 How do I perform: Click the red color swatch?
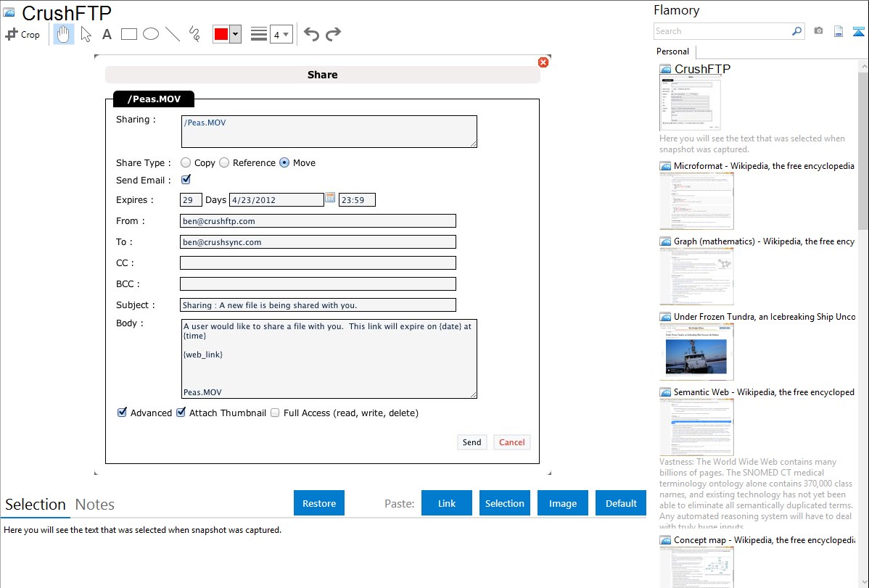[221, 34]
